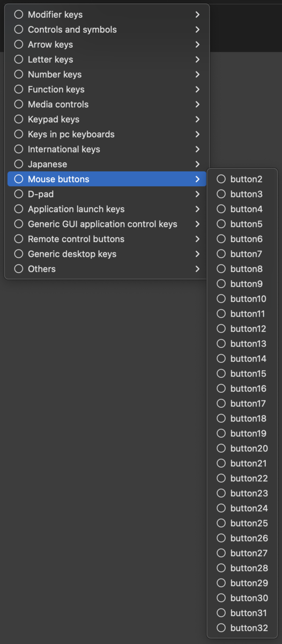Click the Keypad keys circle icon

point(19,119)
